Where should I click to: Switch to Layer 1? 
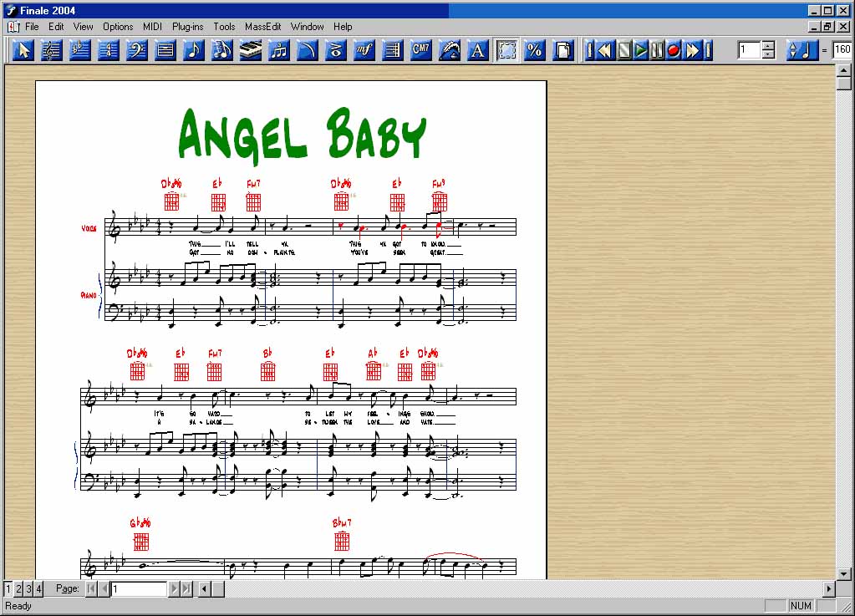click(8, 588)
